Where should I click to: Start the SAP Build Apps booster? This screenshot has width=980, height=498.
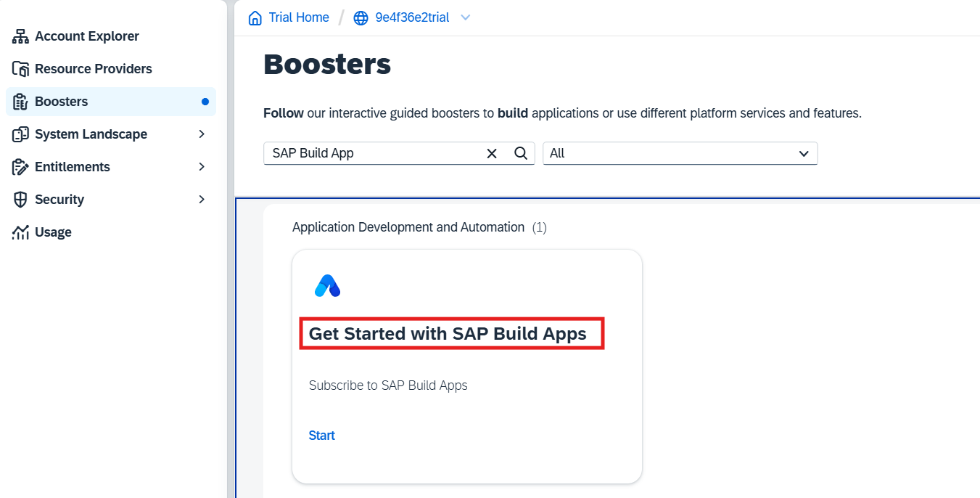[x=322, y=436]
